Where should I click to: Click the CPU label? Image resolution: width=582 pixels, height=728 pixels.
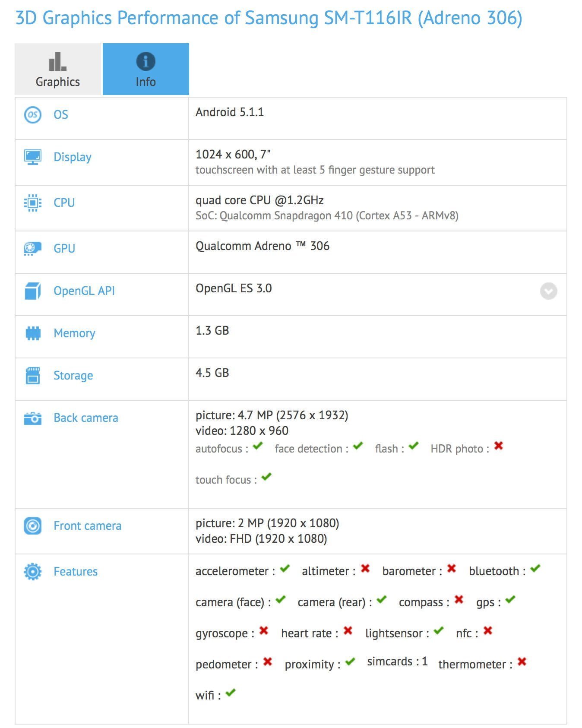(x=64, y=203)
